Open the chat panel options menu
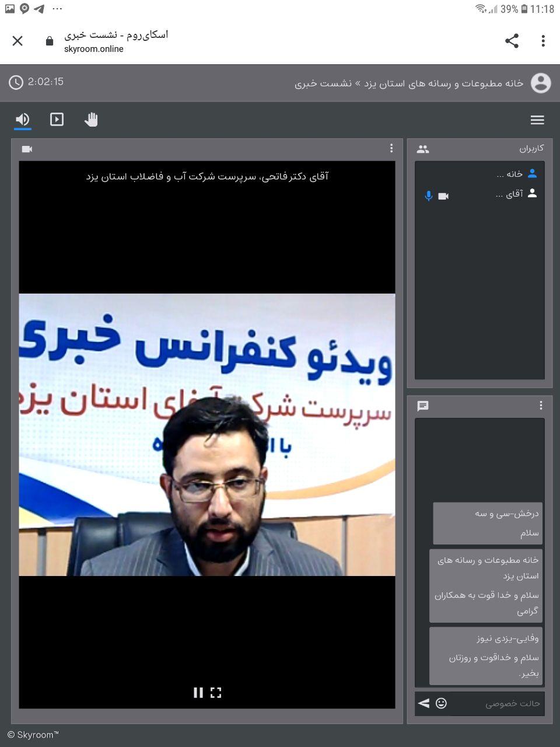 541,405
